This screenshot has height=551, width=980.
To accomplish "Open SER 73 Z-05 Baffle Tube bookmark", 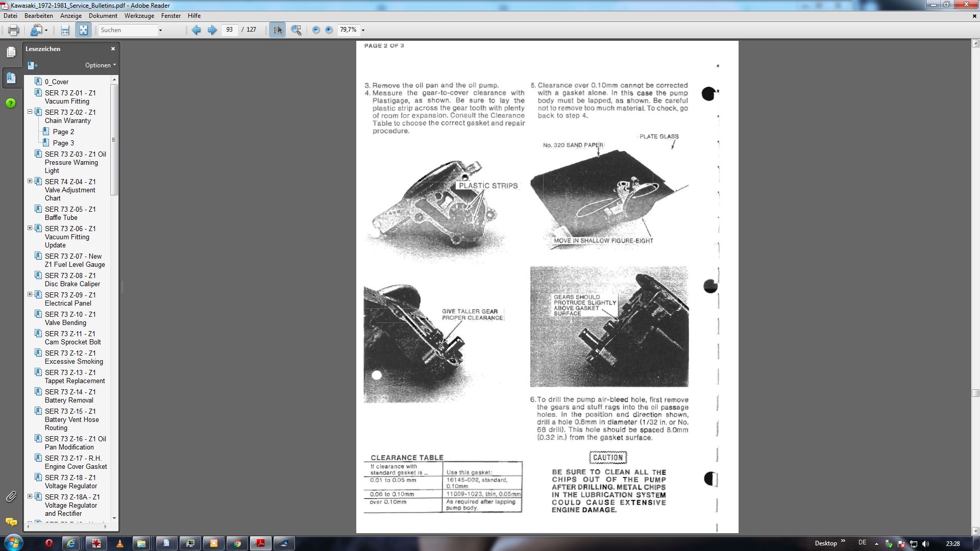I will (x=70, y=213).
